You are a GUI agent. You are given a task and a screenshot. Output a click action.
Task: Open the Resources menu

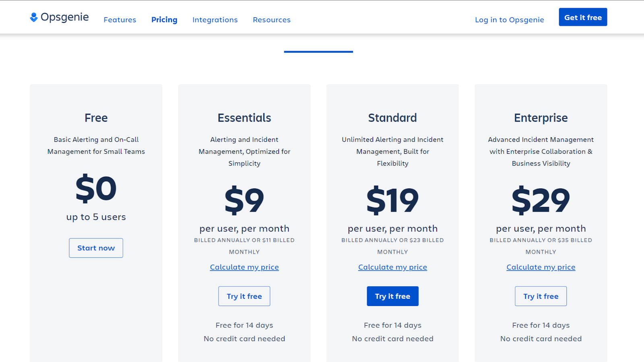point(272,20)
